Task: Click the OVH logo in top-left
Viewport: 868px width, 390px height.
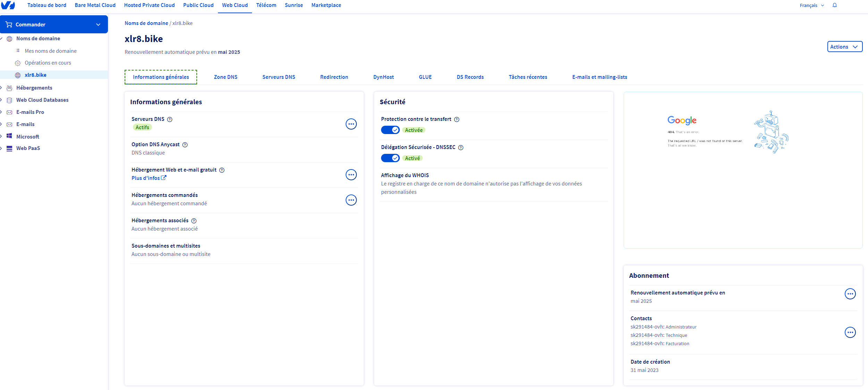Action: 8,5
